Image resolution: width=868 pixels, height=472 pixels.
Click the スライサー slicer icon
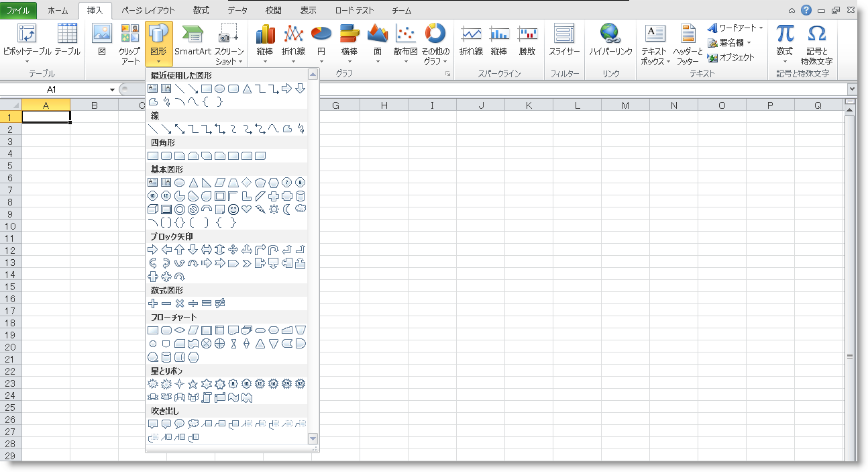(x=564, y=40)
